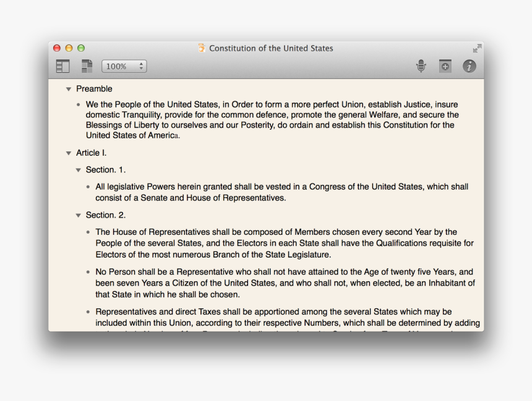This screenshot has height=401, width=532.
Task: Click the bullet handle of the We the People row
Action: [x=77, y=104]
